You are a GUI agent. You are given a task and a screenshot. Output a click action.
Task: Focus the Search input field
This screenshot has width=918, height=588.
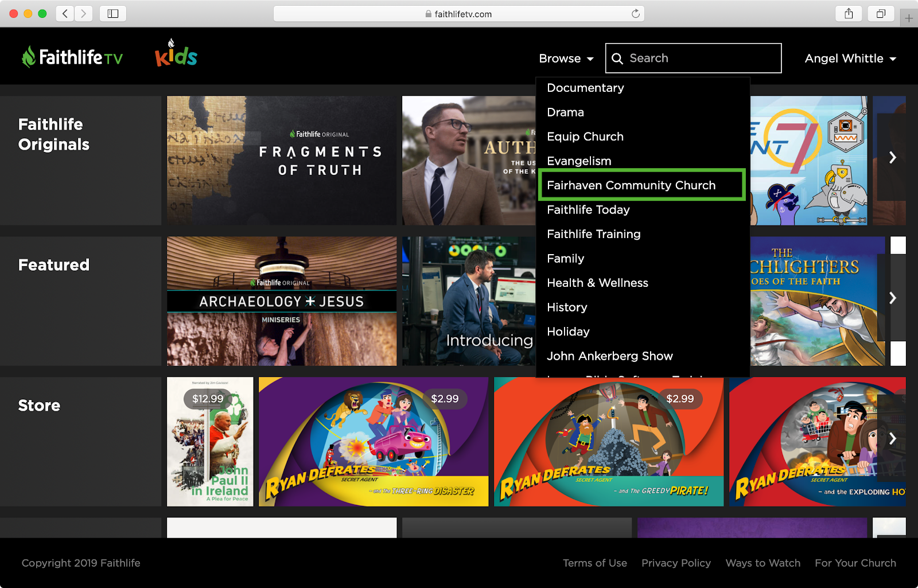click(693, 58)
